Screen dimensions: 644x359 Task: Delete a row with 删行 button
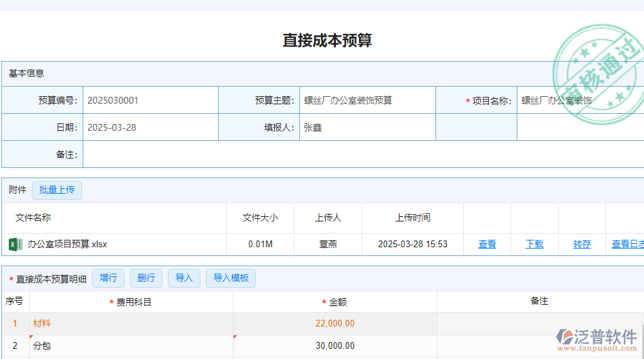(x=146, y=278)
